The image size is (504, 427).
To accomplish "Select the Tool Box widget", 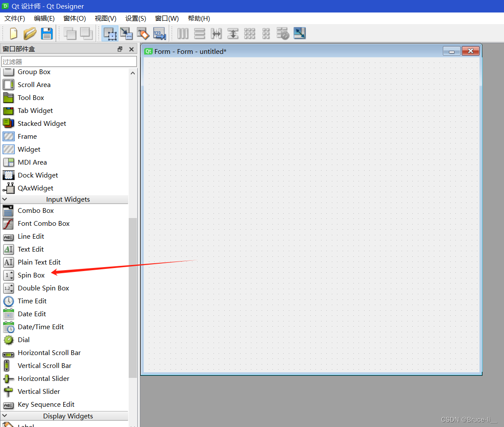I will pos(65,97).
